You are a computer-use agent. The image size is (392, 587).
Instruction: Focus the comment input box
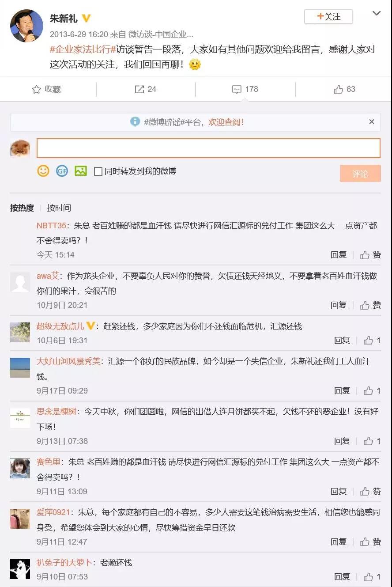coord(208,148)
